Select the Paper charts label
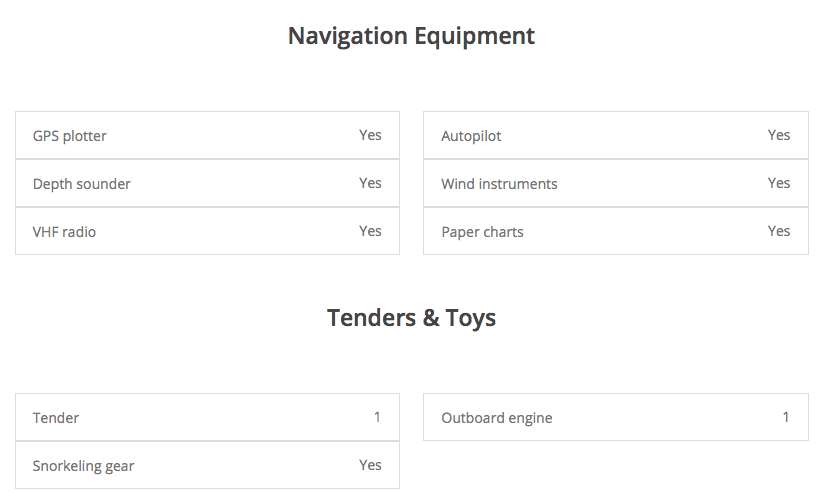Viewport: 824px width, 504px height. [482, 232]
